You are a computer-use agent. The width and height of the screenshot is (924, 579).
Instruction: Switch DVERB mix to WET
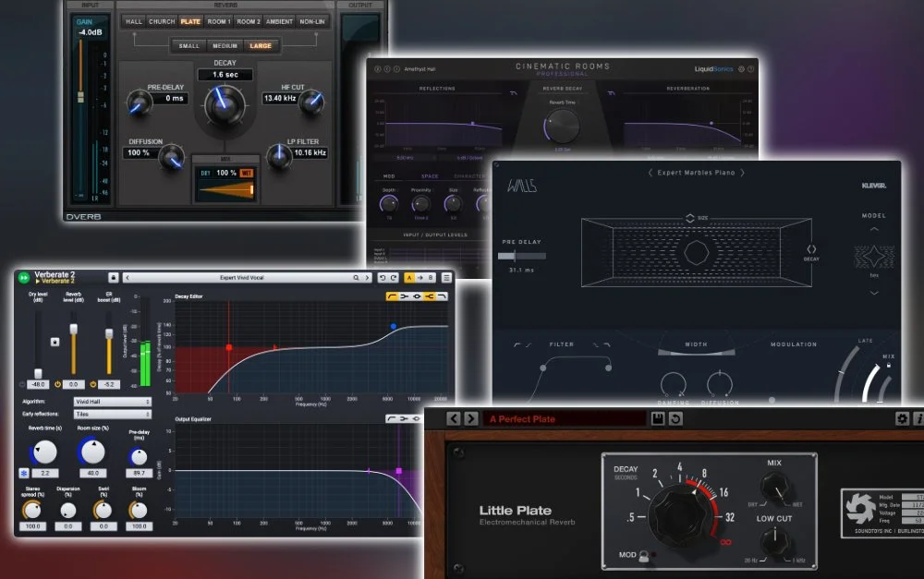point(248,173)
